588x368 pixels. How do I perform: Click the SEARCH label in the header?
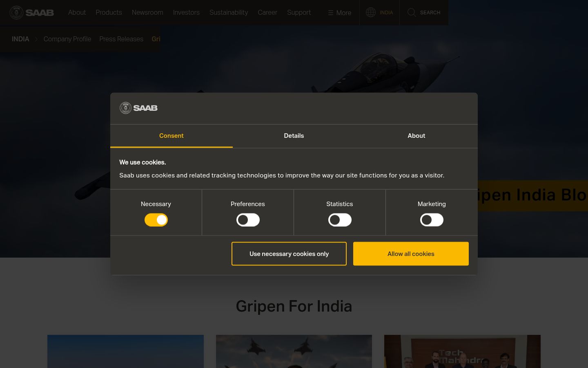pyautogui.click(x=430, y=13)
